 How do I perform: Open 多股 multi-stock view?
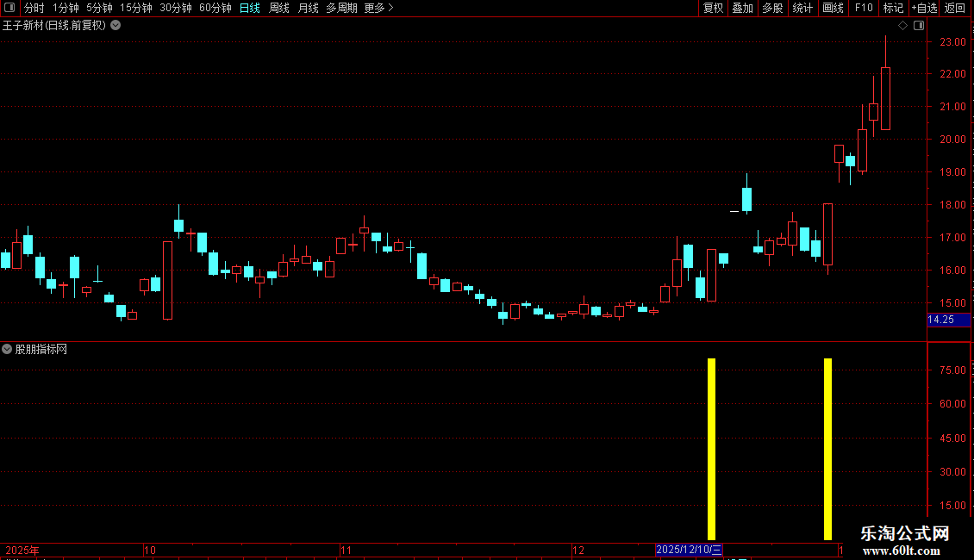(x=772, y=8)
